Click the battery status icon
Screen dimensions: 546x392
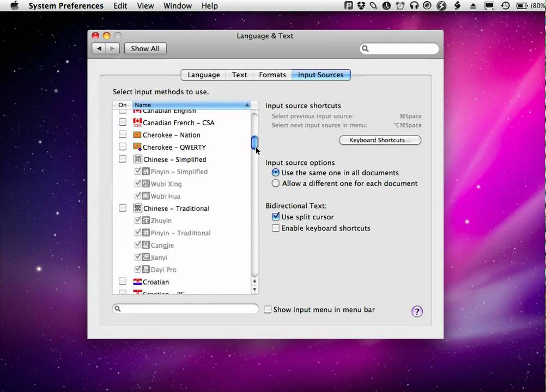521,5
